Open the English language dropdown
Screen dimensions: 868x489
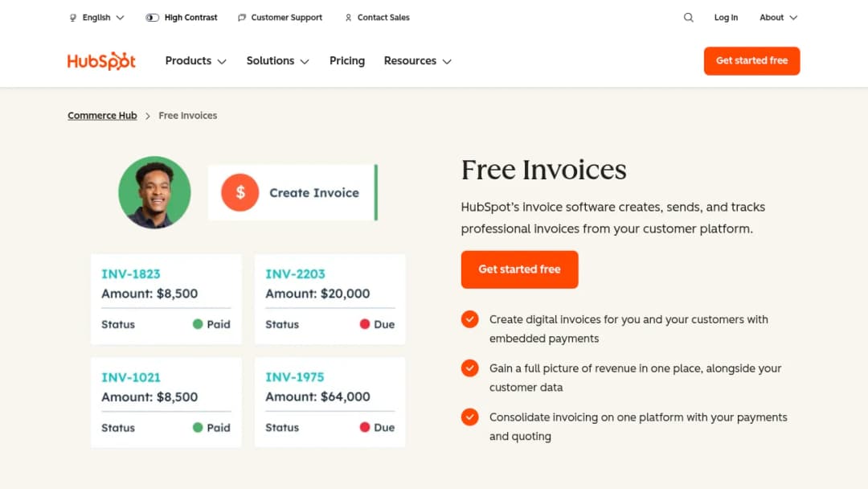click(x=97, y=18)
